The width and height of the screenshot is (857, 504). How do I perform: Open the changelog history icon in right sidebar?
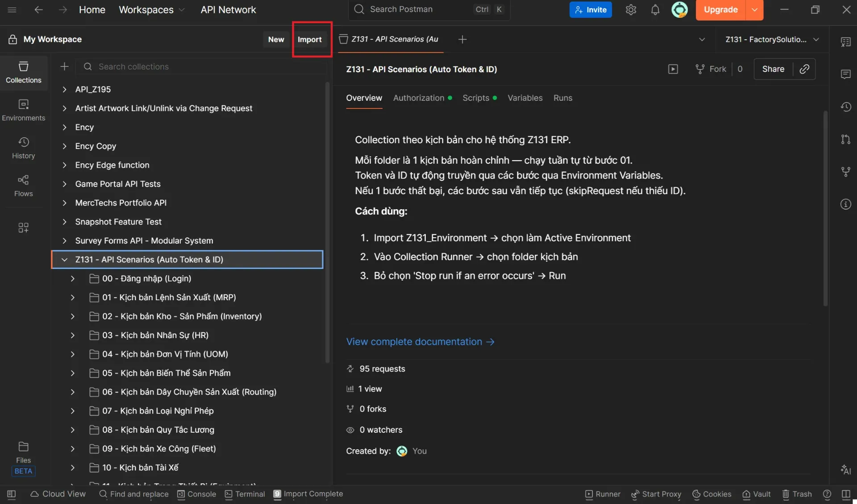pos(845,107)
